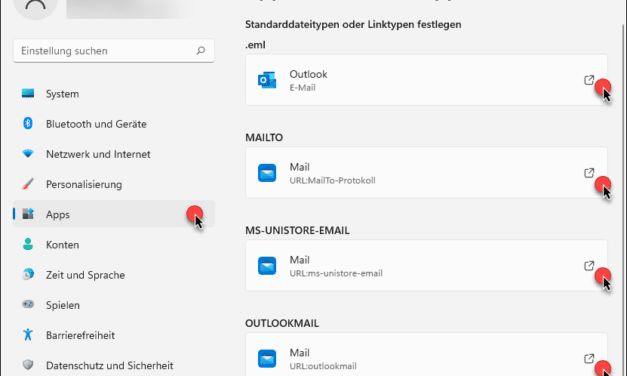The image size is (627, 376).
Task: Click the Mail card under OUTLOOKMAIL
Action: [x=426, y=354]
